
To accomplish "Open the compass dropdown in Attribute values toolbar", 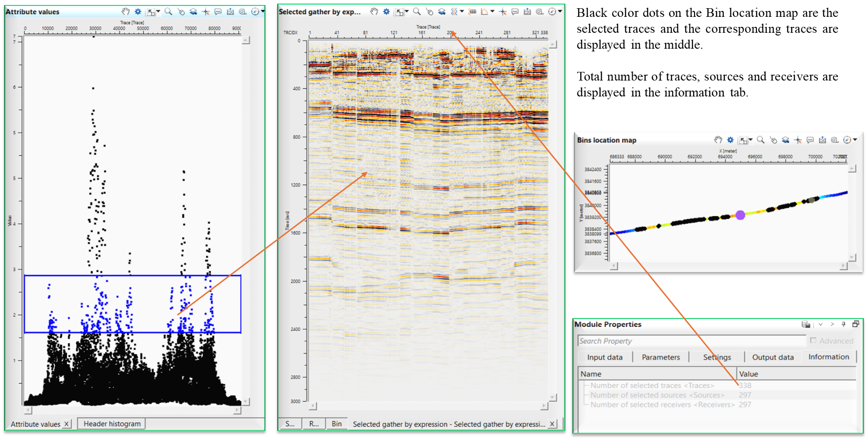I will tap(263, 11).
